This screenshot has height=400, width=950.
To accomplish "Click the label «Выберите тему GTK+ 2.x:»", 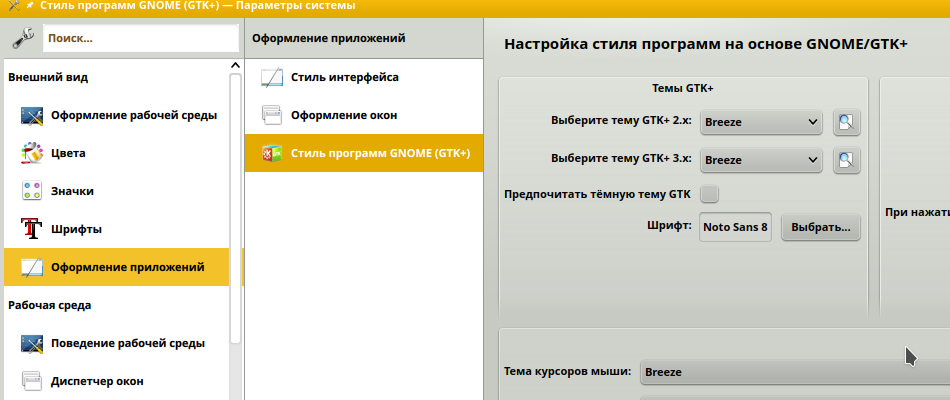I will [622, 121].
